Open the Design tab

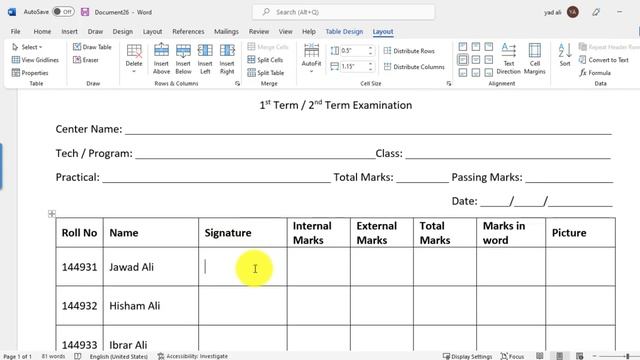click(122, 31)
